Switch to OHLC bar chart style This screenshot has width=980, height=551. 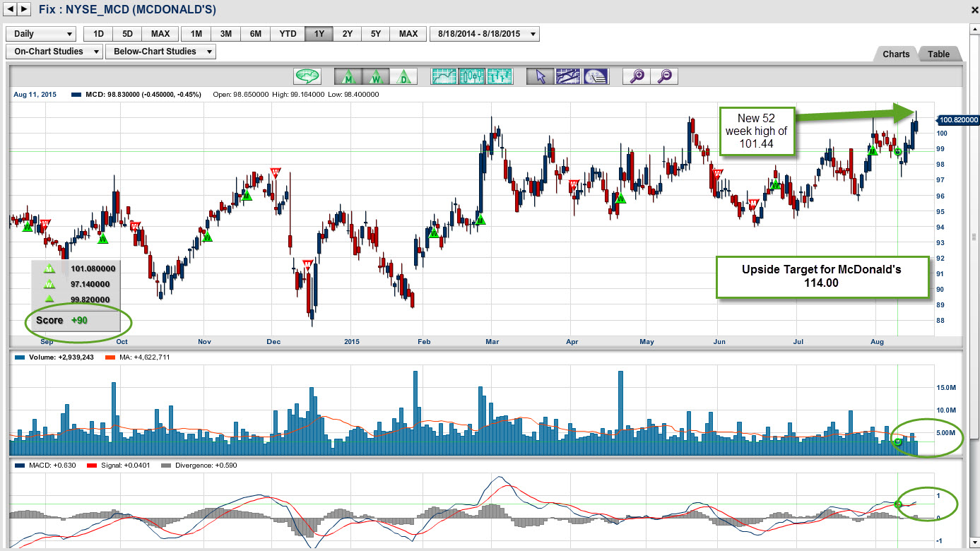pos(499,76)
